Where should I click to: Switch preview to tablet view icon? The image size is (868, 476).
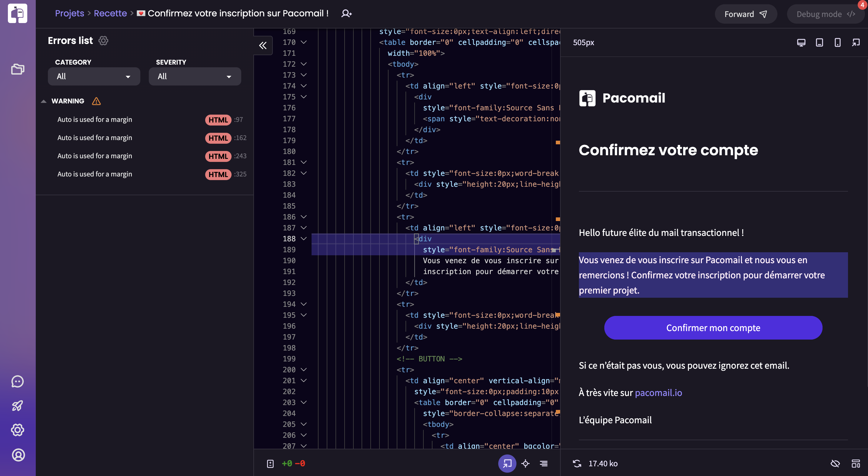tap(819, 42)
